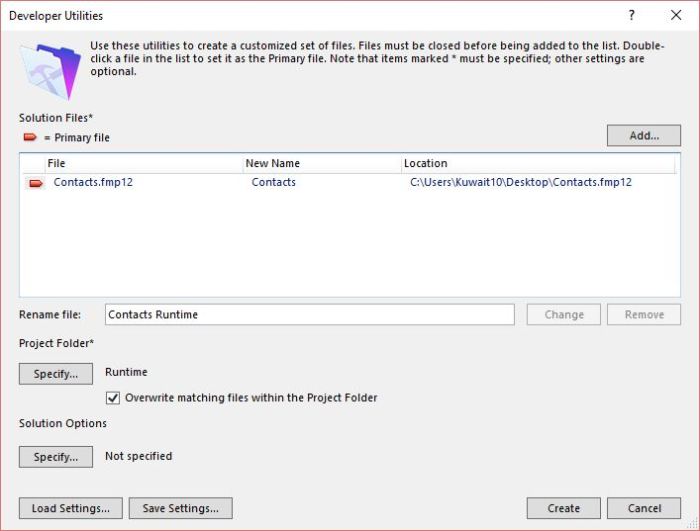Focus the Rename file input field
Screen dimensions: 700x531
point(310,314)
